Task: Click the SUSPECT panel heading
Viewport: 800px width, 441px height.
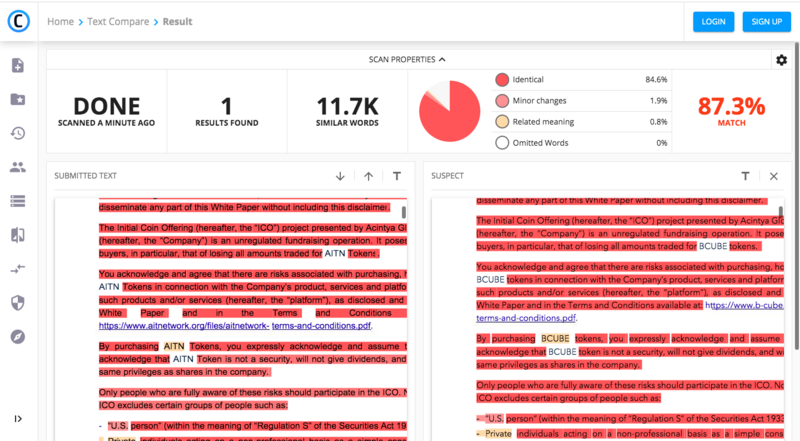Action: (x=447, y=176)
